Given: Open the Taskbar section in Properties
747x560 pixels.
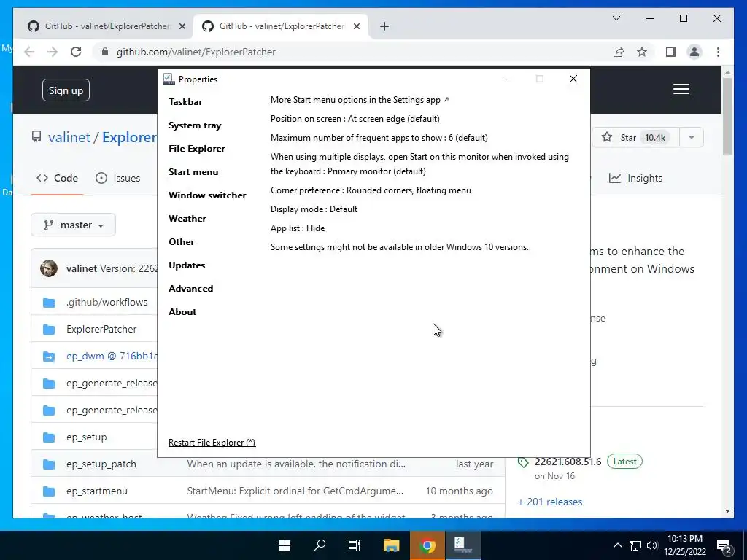Looking at the screenshot, I should click(185, 102).
